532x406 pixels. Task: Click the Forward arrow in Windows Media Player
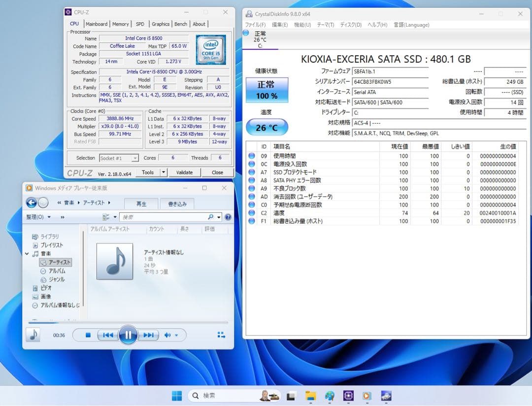coord(43,203)
